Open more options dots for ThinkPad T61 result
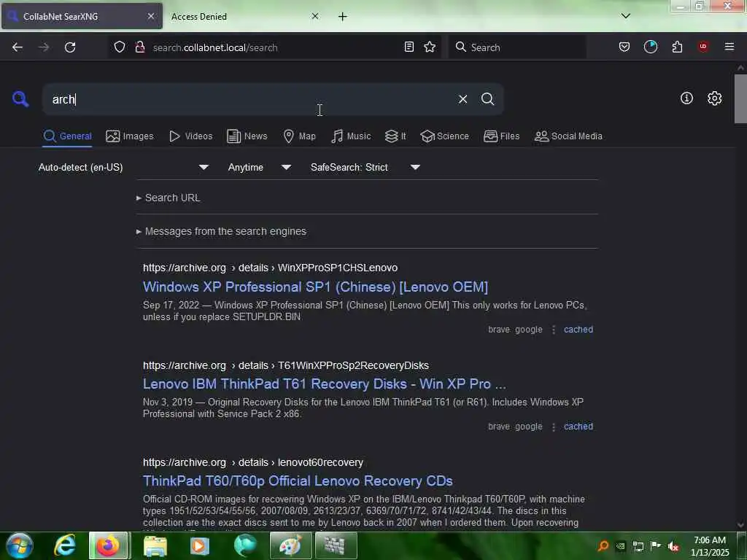 [553, 427]
